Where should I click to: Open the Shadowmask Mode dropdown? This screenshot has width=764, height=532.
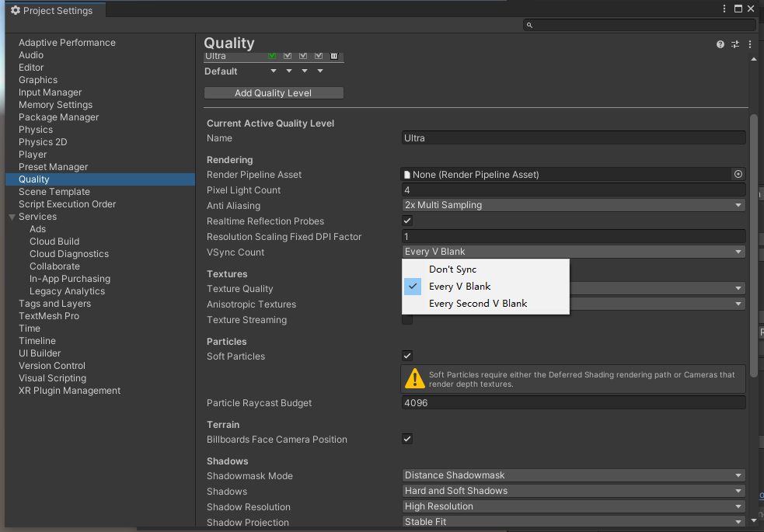574,475
